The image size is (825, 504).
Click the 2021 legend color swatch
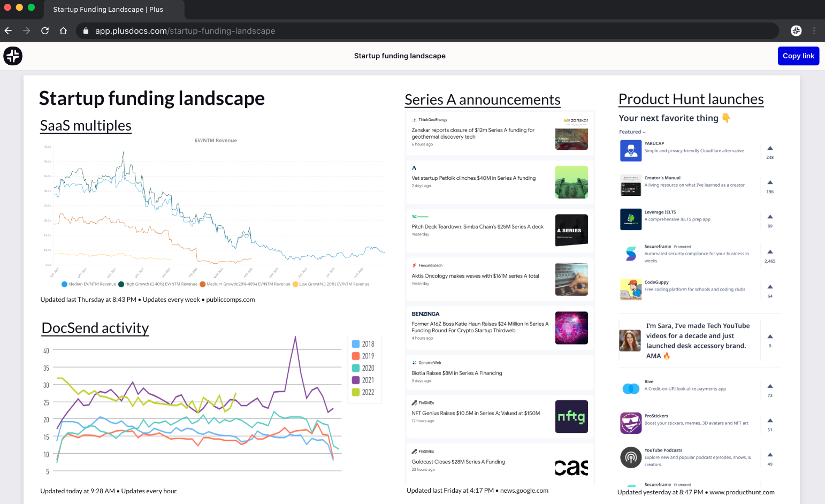click(356, 380)
